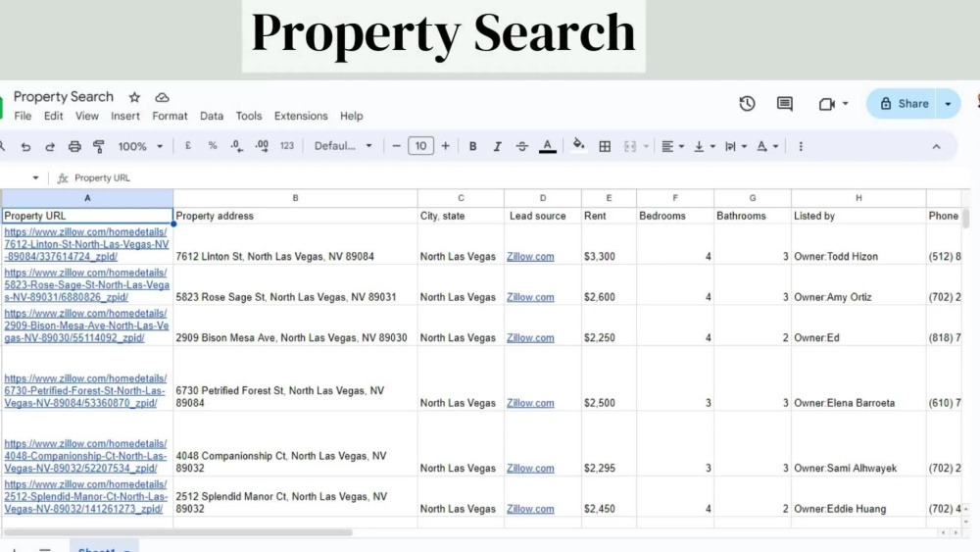Open more toolbar options three dots
The image size is (980, 552).
pyautogui.click(x=801, y=146)
